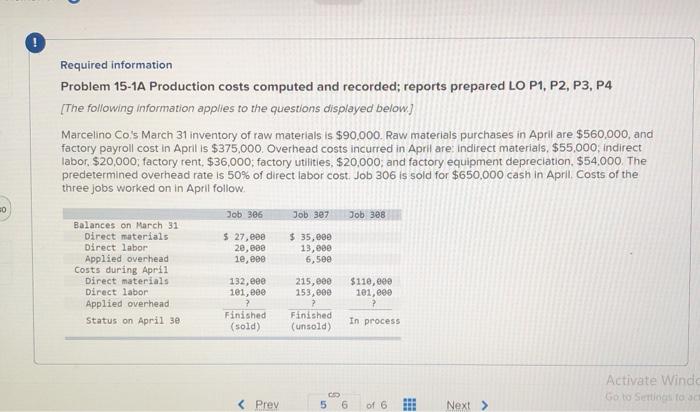This screenshot has height=412, width=700.
Task: Click the Job 308 column header
Action: coord(367,215)
